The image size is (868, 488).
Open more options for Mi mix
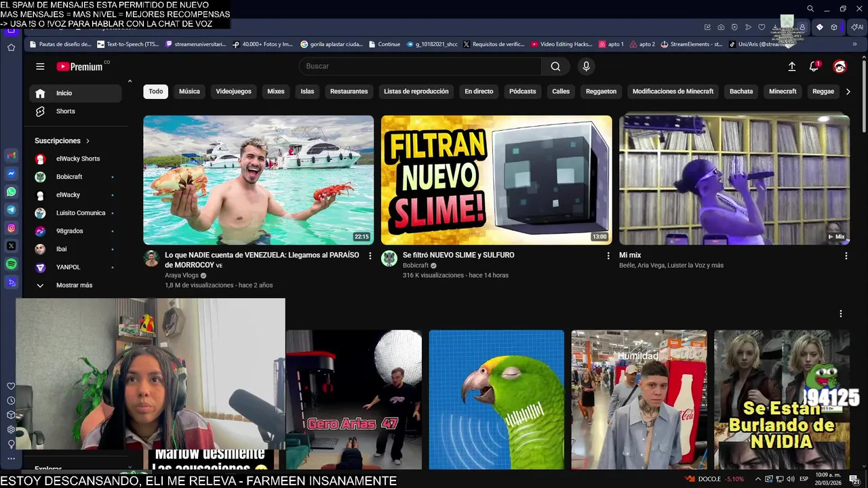point(846,256)
